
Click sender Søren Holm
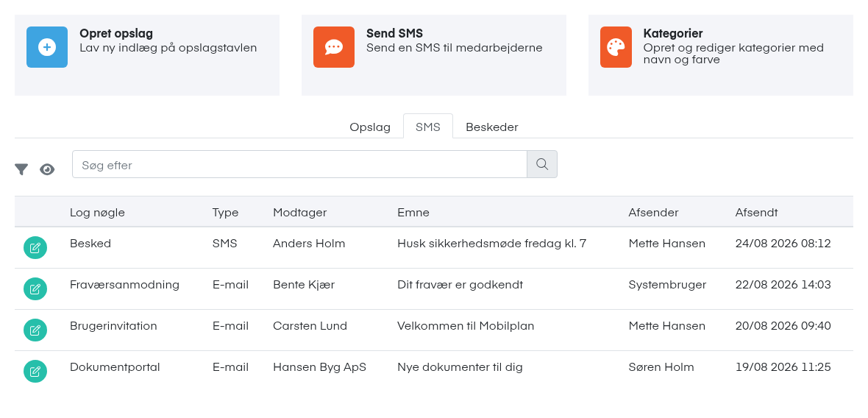(661, 367)
